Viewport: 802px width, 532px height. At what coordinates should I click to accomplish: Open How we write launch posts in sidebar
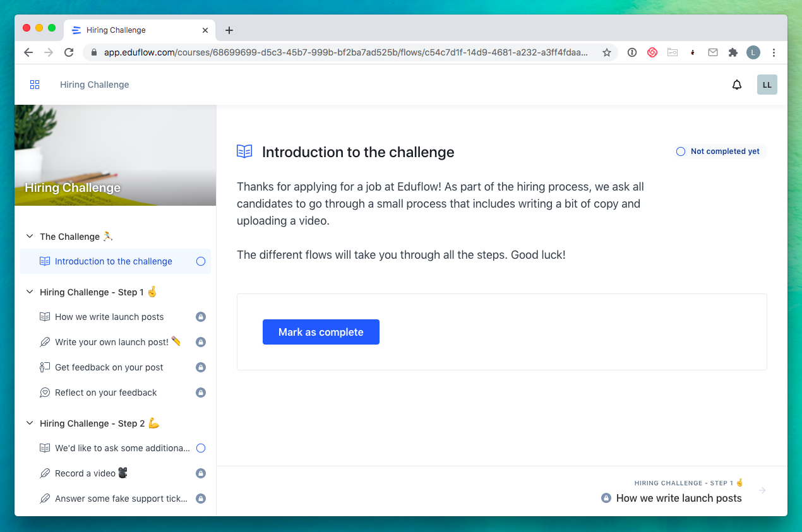(115, 317)
